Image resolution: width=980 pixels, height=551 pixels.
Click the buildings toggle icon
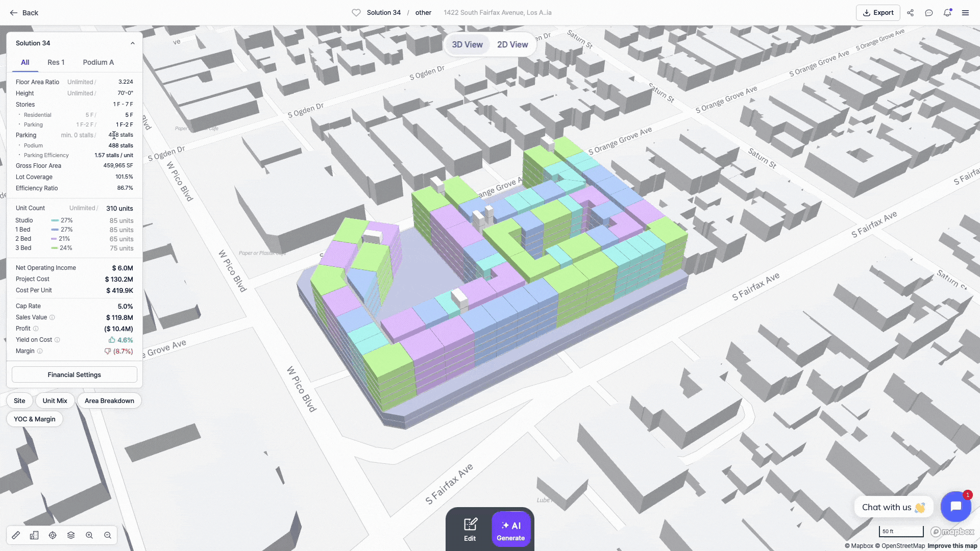click(x=34, y=535)
